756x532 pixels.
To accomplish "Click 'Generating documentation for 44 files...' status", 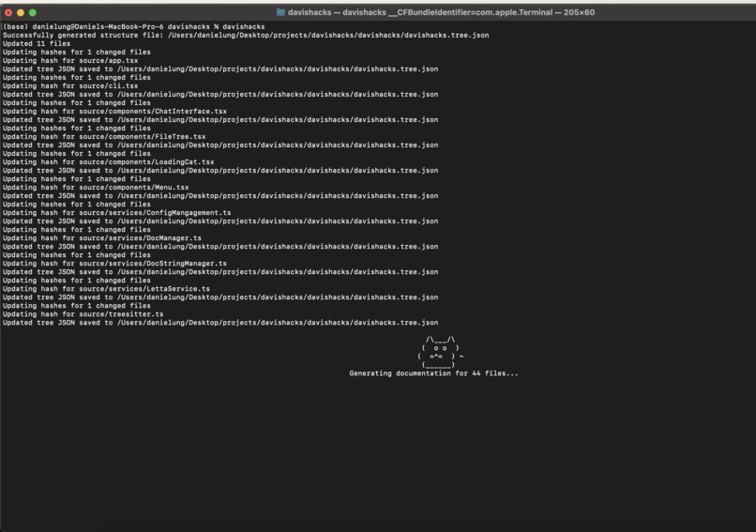I will [433, 373].
